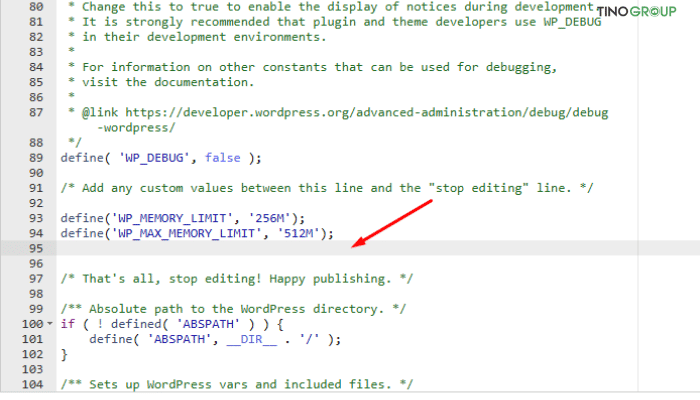Click the "in their development environments" comment line
Image resolution: width=700 pixels, height=400 pixels.
click(197, 37)
